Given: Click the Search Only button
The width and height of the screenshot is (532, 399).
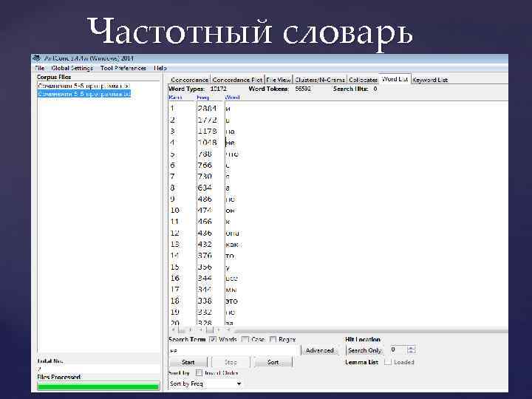Looking at the screenshot, I should (x=364, y=350).
